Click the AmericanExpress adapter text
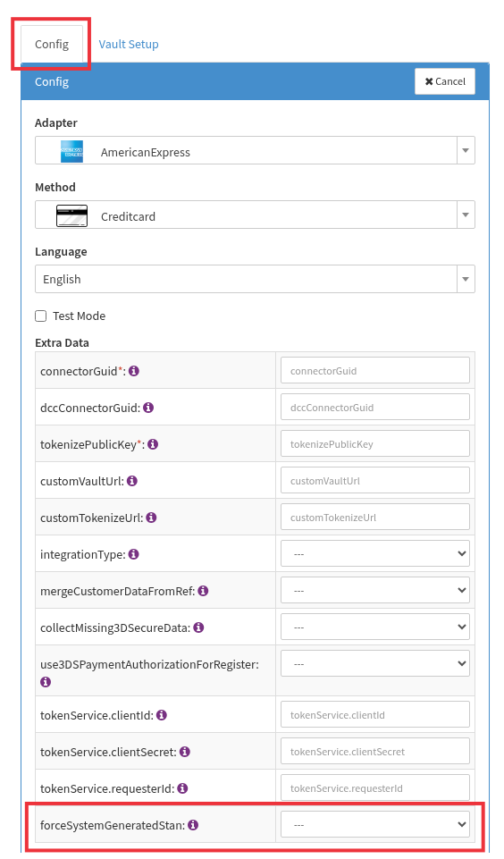504x859 pixels. click(145, 153)
